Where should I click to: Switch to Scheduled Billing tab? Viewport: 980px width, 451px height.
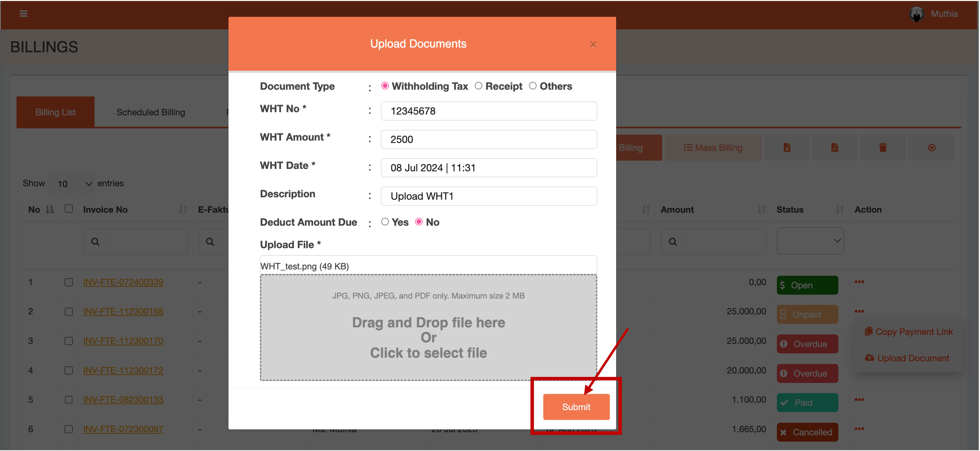pyautogui.click(x=151, y=112)
